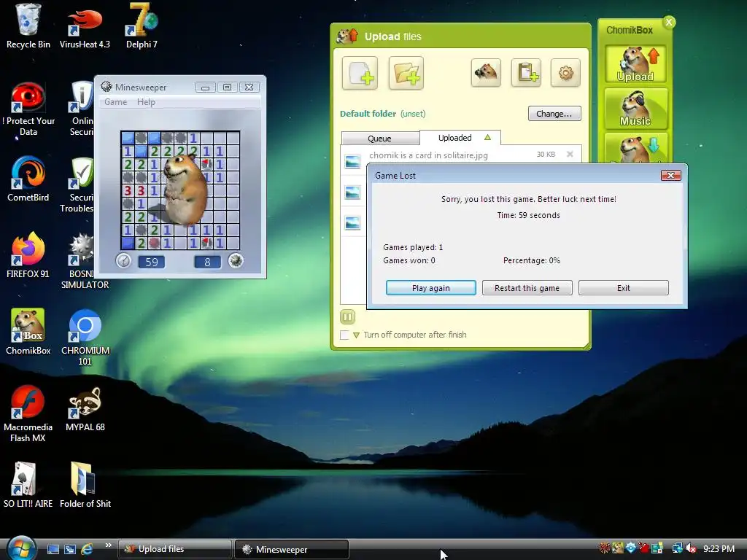
Task: Add a new file to upload
Action: click(x=360, y=74)
